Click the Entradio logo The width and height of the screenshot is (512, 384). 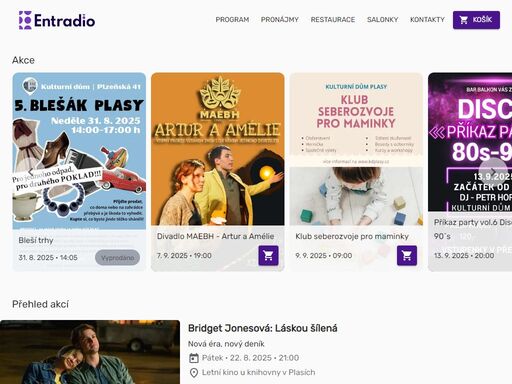57,20
